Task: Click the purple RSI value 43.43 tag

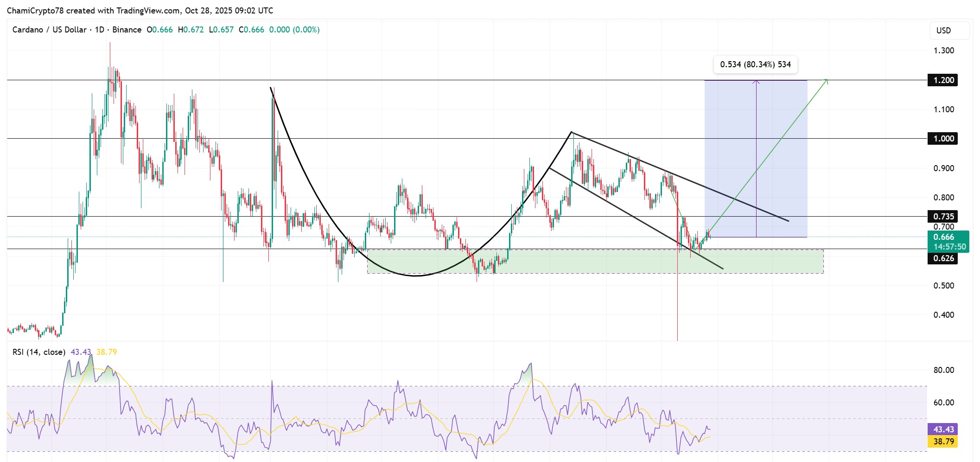Action: point(943,430)
